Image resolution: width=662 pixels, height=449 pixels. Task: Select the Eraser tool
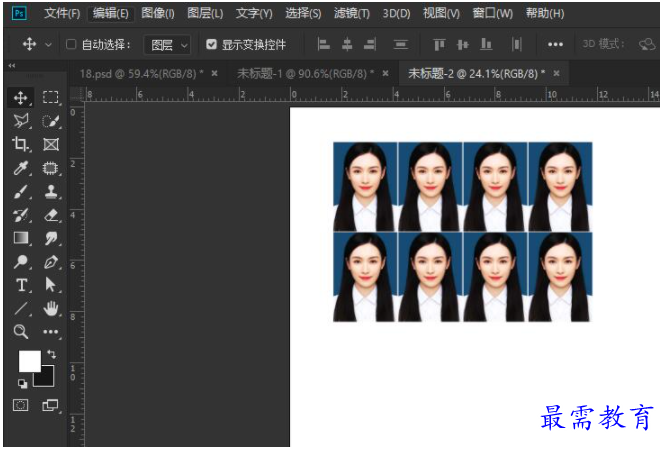51,215
